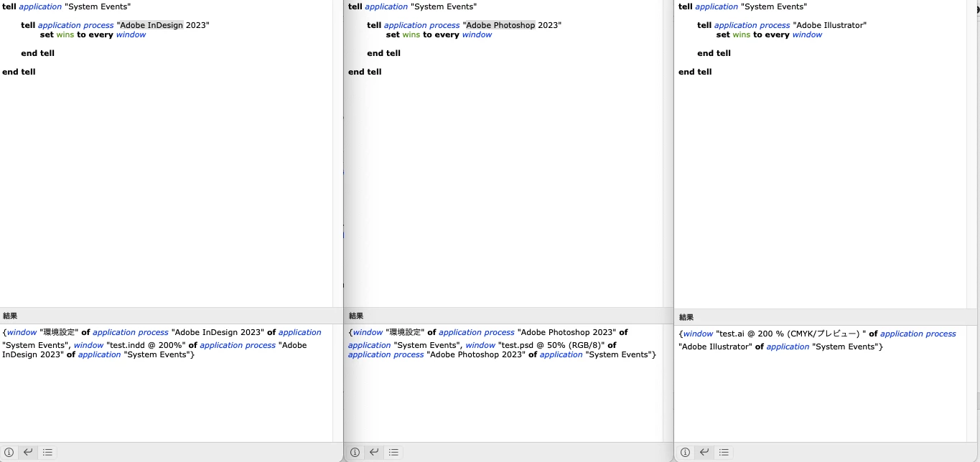Click the "application process" keyword in Illustrator script code
The height and width of the screenshot is (462, 980).
coord(752,25)
